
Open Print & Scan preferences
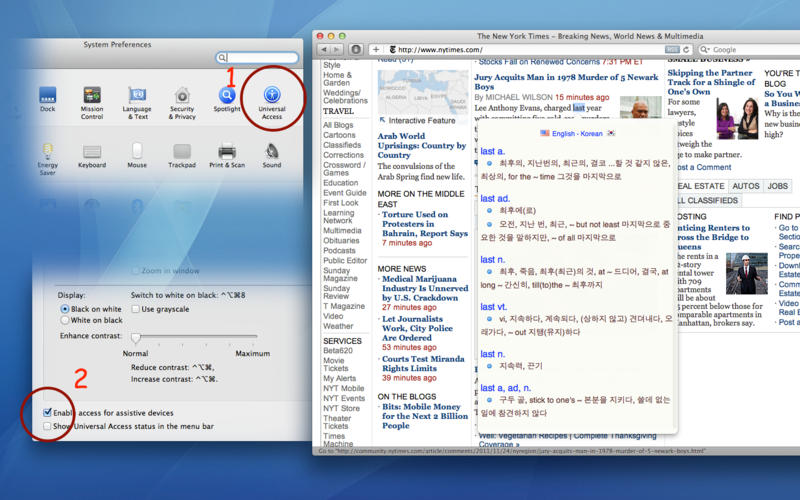point(227,156)
